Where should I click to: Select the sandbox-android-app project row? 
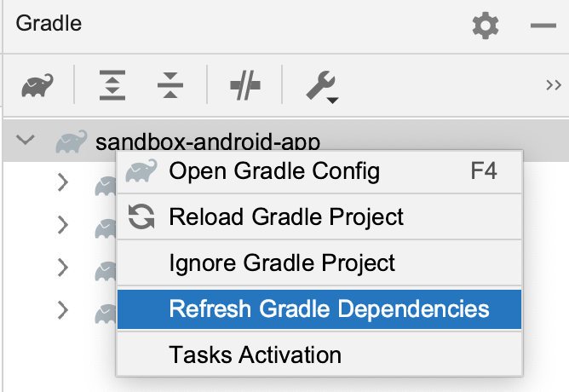286,141
